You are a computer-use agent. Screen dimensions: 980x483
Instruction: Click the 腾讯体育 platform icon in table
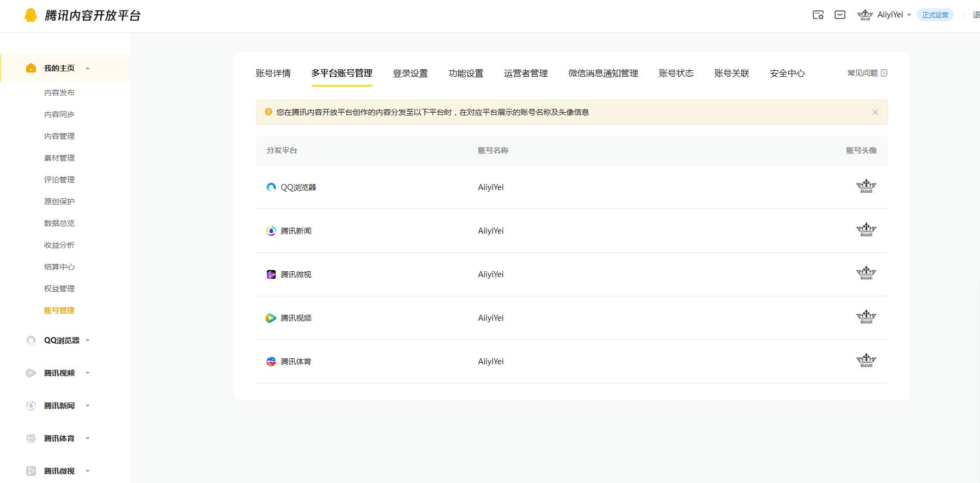click(271, 362)
